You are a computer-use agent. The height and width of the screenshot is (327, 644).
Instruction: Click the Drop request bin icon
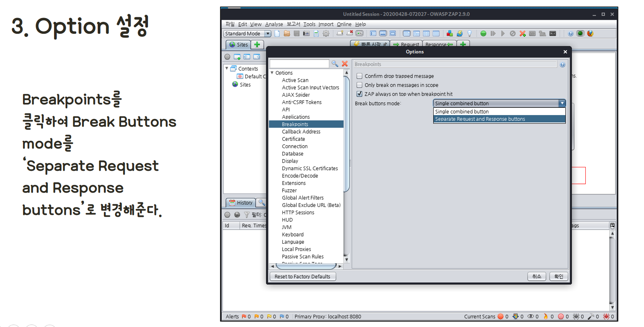click(x=513, y=34)
